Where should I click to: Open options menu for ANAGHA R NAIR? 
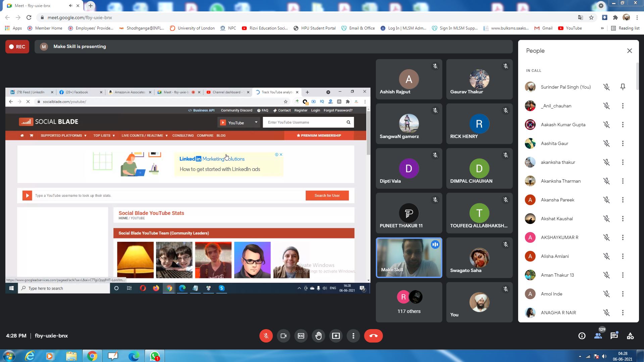tap(623, 313)
